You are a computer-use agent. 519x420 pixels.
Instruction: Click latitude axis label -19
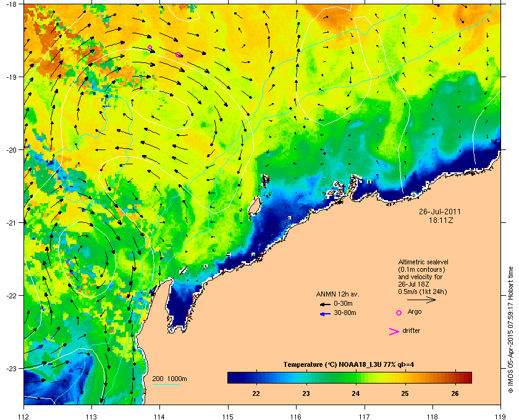(11, 77)
